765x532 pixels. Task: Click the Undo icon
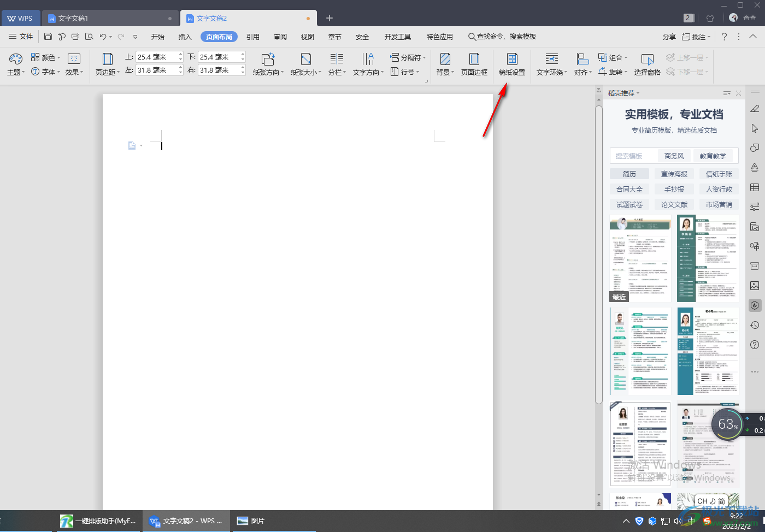click(103, 37)
